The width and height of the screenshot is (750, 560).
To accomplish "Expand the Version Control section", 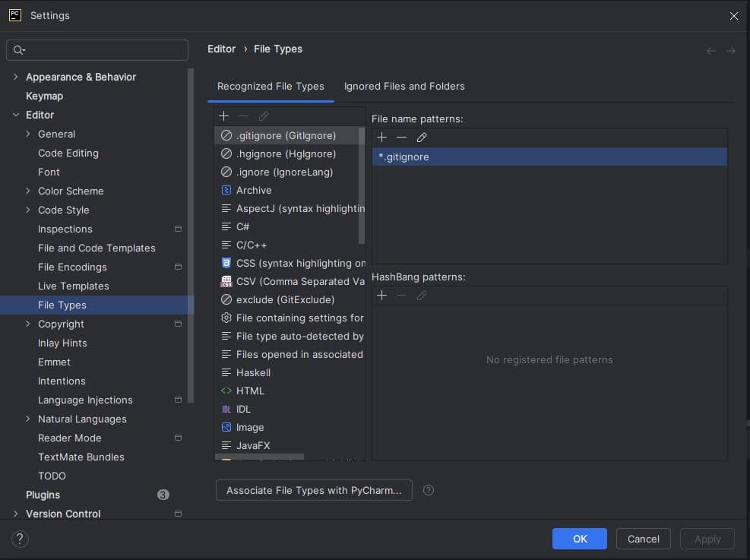I will (x=16, y=514).
